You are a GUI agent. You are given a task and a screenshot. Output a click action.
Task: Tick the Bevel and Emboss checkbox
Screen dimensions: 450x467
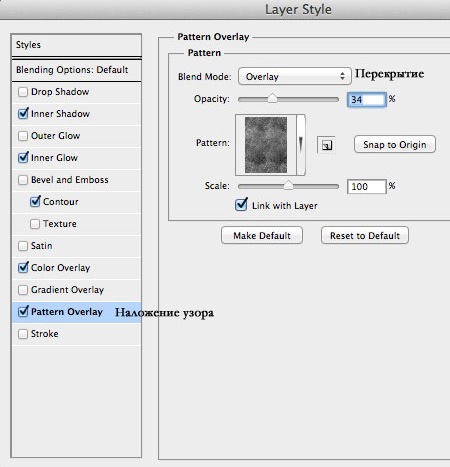coord(23,180)
